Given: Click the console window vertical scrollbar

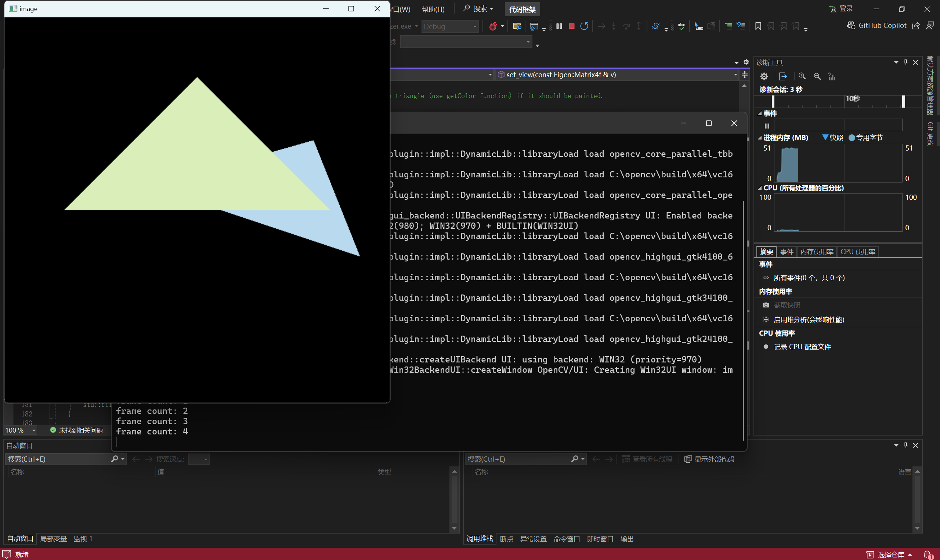Looking at the screenshot, I should pos(744,321).
